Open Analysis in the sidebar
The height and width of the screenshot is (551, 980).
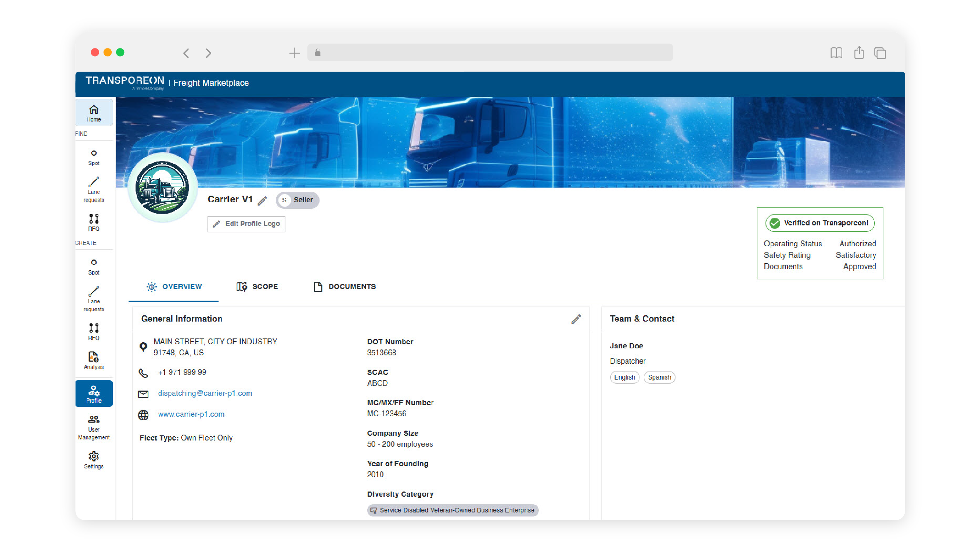94,360
